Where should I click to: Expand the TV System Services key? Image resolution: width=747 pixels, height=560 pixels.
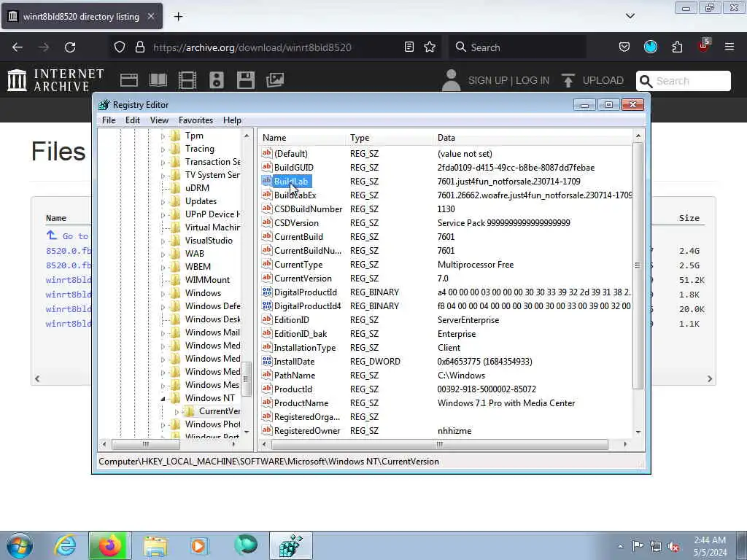[x=163, y=175]
